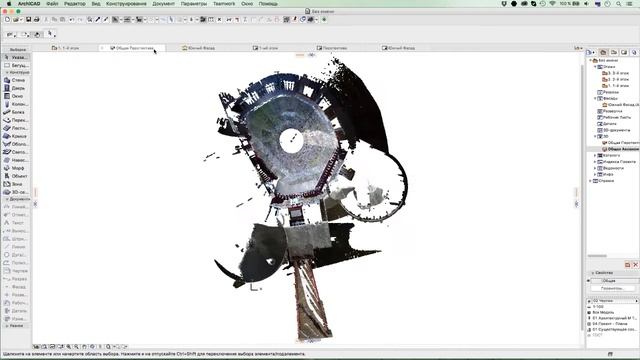Click the Print icon in toolbar
The width and height of the screenshot is (640, 360).
pyautogui.click(x=36, y=20)
